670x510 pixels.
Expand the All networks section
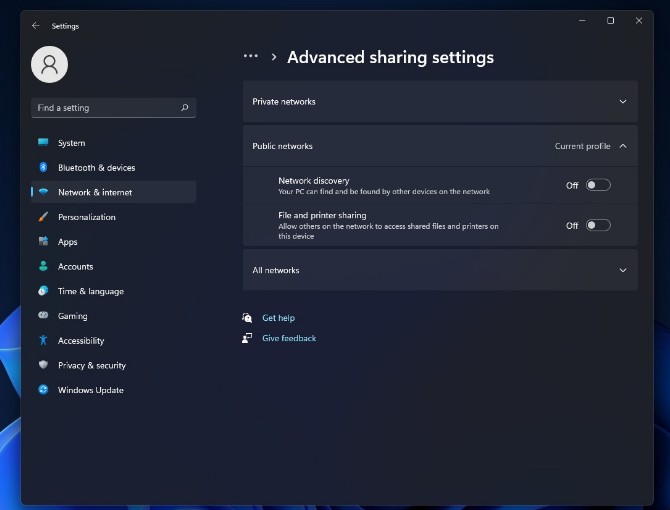coord(440,270)
